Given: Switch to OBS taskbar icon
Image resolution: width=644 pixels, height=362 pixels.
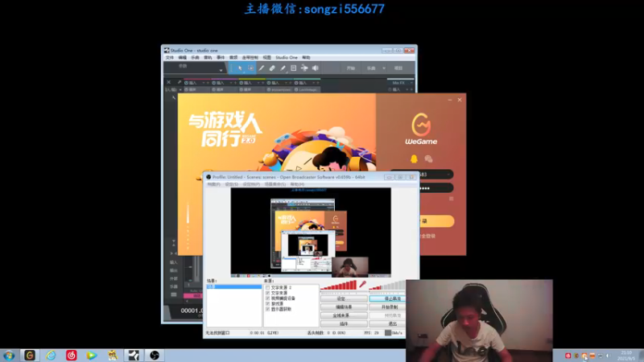Looking at the screenshot, I should [155, 356].
